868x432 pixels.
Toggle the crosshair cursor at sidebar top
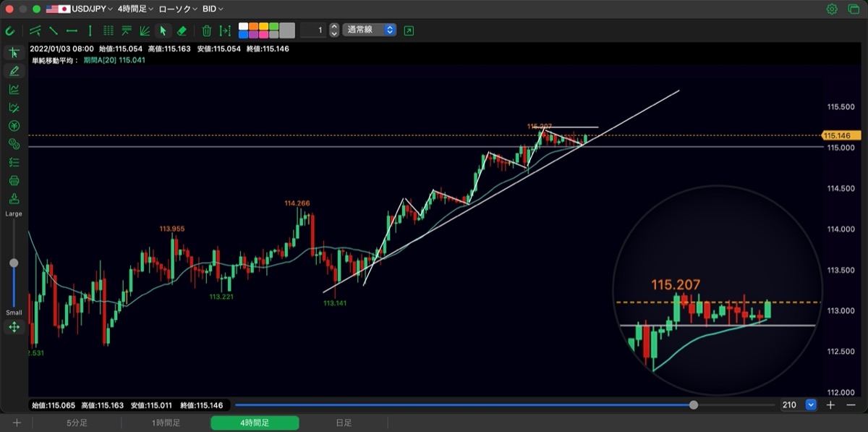pyautogui.click(x=14, y=52)
